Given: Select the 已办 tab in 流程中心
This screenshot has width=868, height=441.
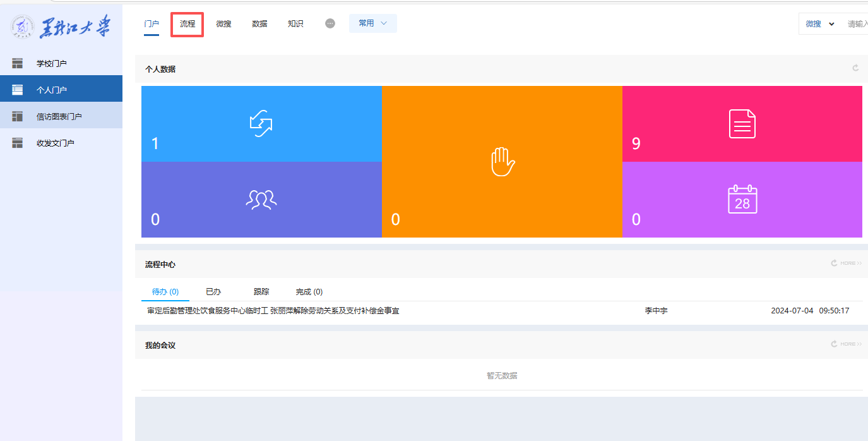Looking at the screenshot, I should pyautogui.click(x=213, y=292).
